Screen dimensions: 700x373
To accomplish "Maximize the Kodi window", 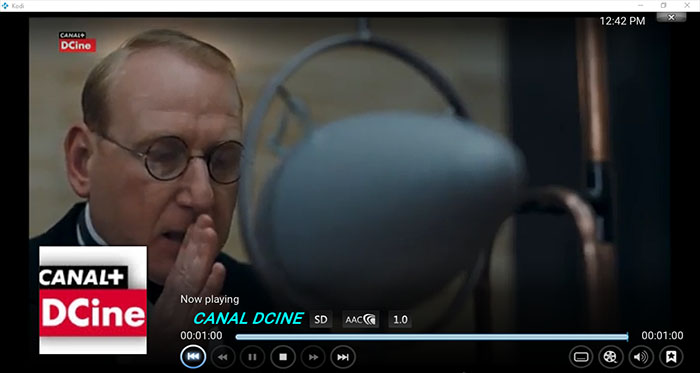I will pos(663,5).
